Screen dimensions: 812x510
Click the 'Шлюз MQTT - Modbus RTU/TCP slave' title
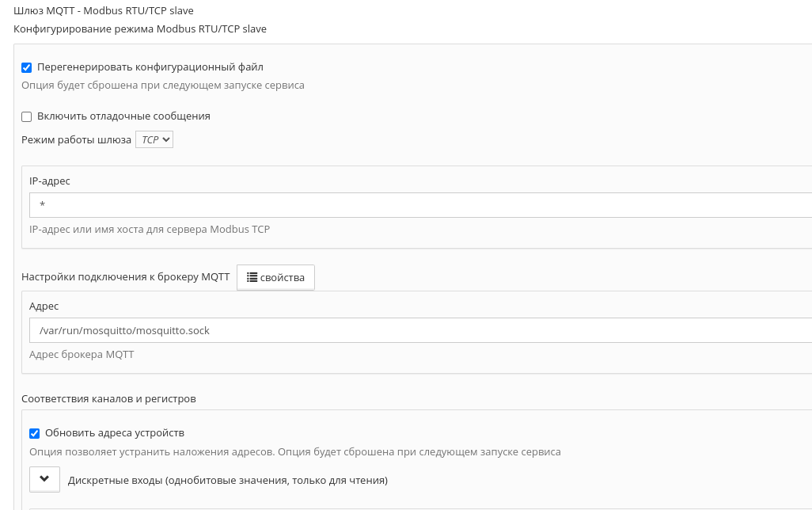(x=104, y=11)
